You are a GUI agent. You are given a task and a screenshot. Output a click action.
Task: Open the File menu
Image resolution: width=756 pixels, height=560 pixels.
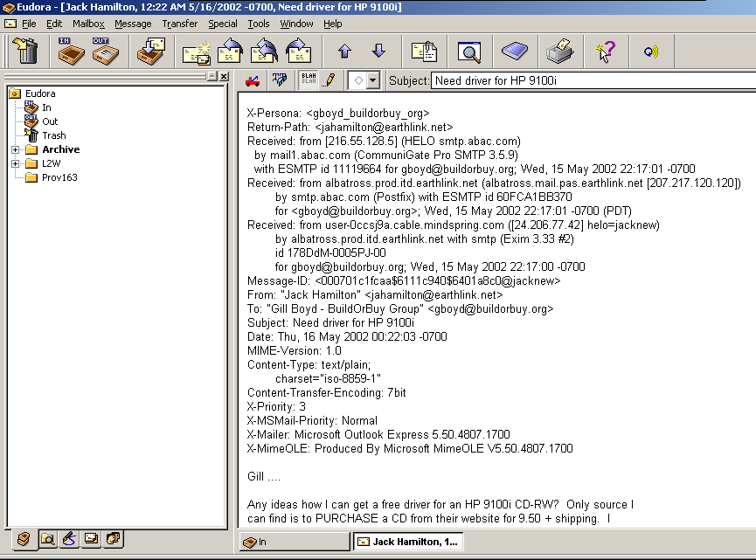tap(29, 24)
